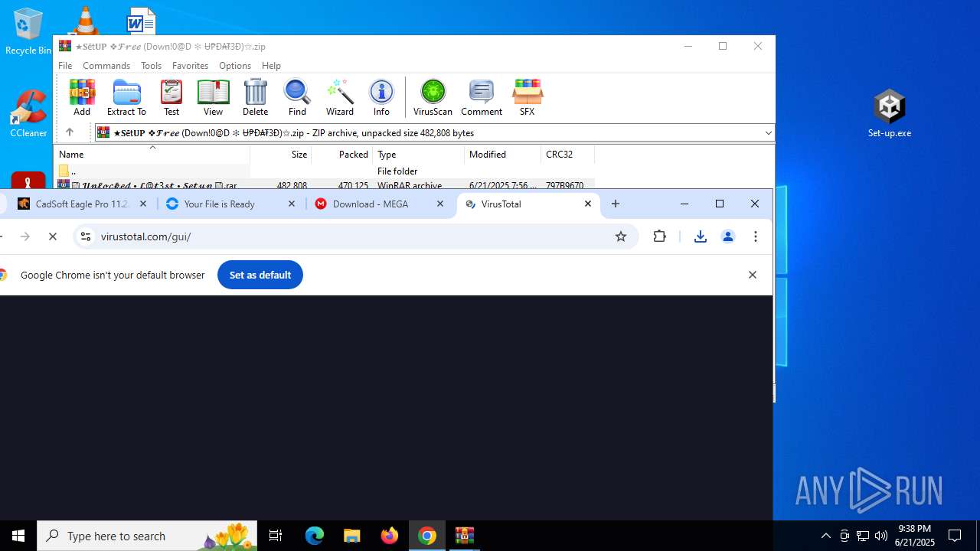Open File menu in WinRAR
980x551 pixels.
[x=65, y=66]
